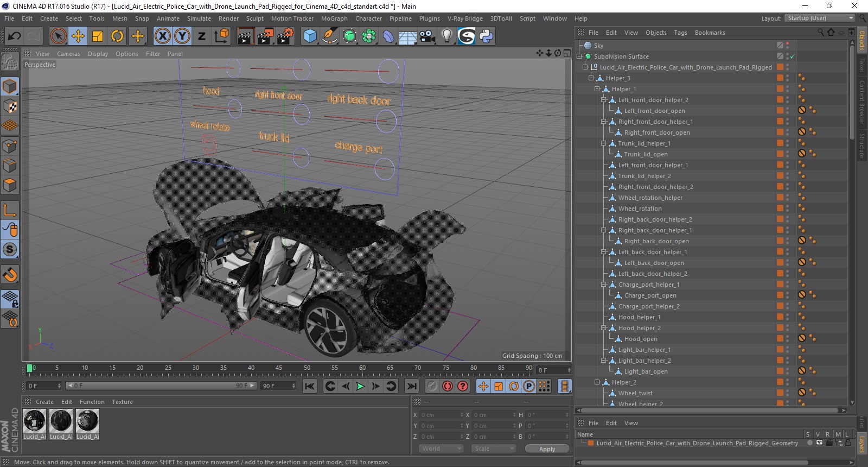Image resolution: width=868 pixels, height=467 pixels.
Task: Click the timeline preview range slider bar
Action: pos(161,386)
